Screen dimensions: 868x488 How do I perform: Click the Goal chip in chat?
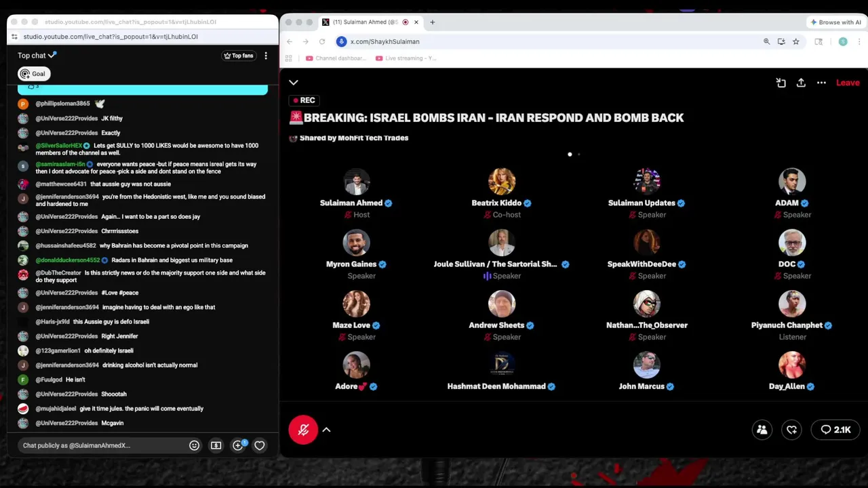pos(33,74)
